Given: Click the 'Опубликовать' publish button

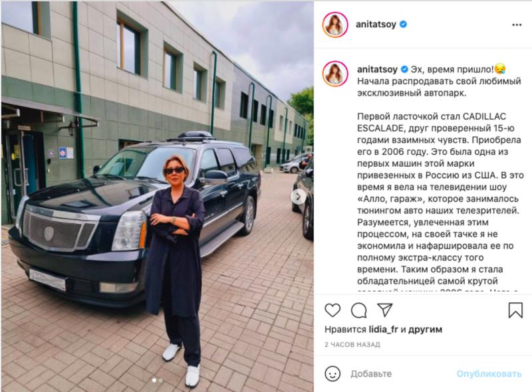Looking at the screenshot, I should click(x=489, y=373).
